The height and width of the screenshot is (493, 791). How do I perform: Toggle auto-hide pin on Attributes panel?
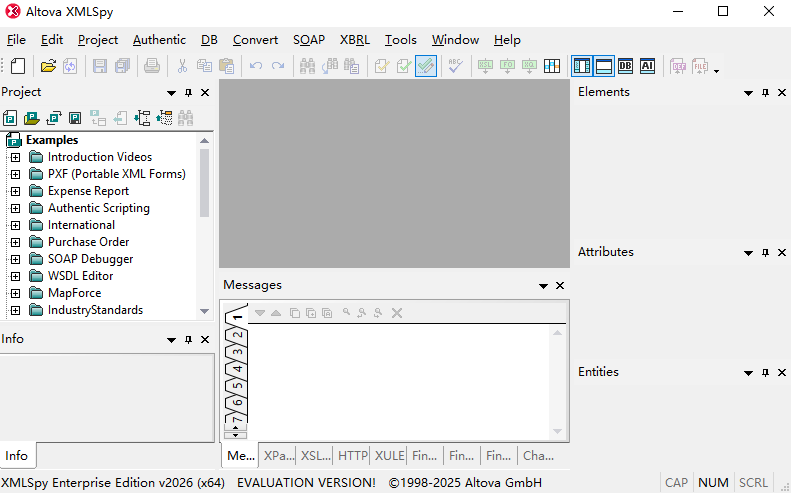[765, 252]
